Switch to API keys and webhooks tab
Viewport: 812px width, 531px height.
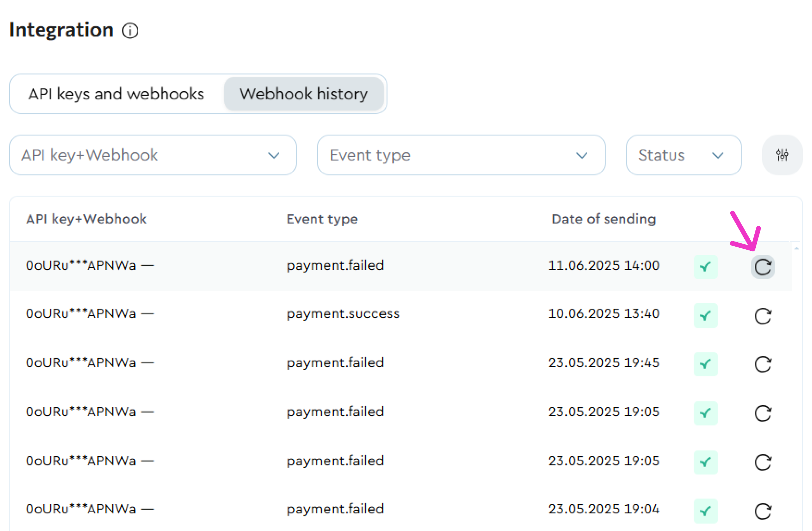pos(116,94)
